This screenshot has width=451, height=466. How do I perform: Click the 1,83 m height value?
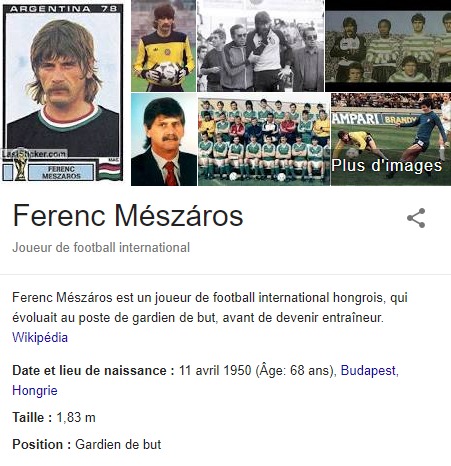tap(76, 417)
